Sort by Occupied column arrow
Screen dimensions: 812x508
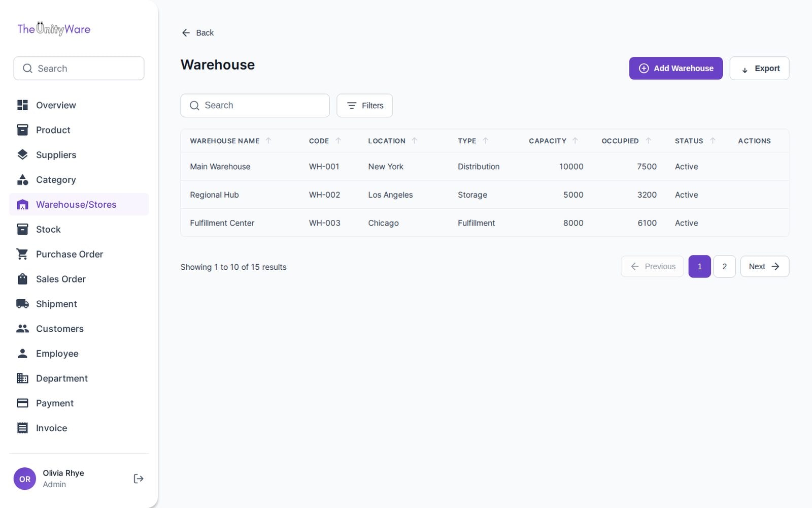coord(648,141)
